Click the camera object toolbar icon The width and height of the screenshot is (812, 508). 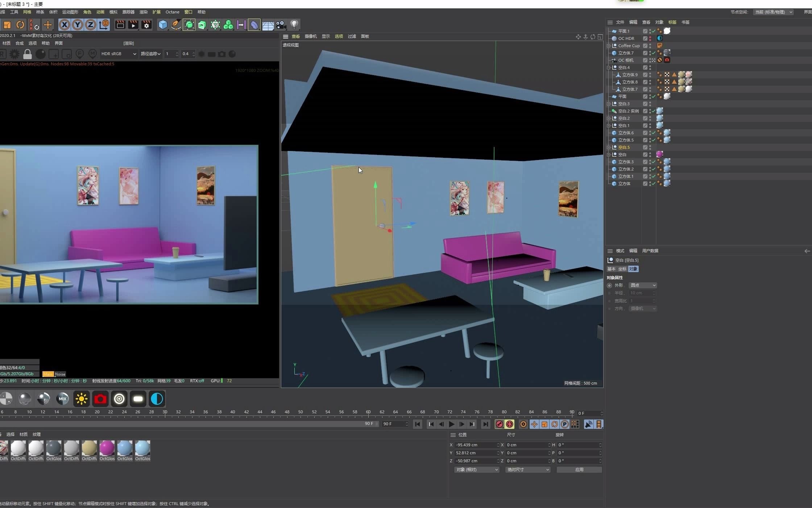(x=281, y=25)
